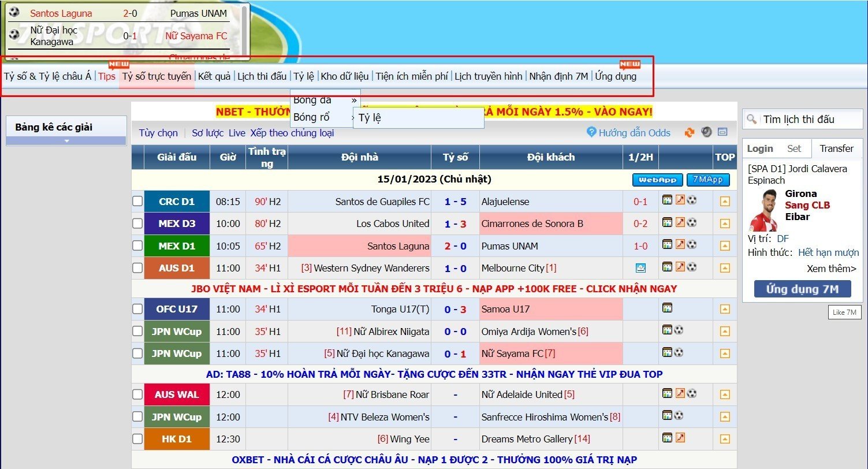
Task: Click live TV icon for Western Sydney match
Action: tap(640, 268)
